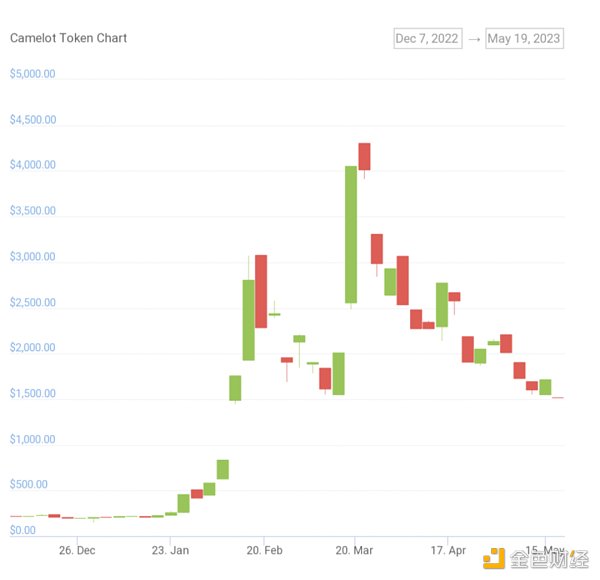The image size is (600, 580).
Task: Click the $0.00 price axis label
Action: pos(23,531)
